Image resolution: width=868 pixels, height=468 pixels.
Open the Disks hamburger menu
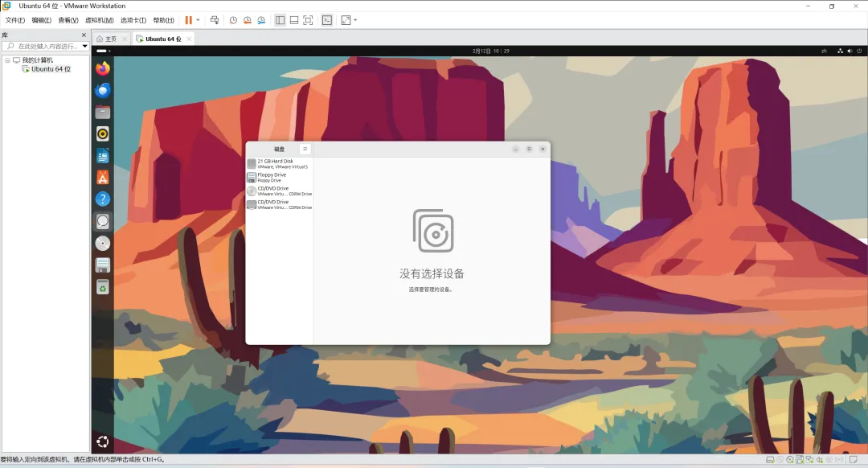pos(305,149)
